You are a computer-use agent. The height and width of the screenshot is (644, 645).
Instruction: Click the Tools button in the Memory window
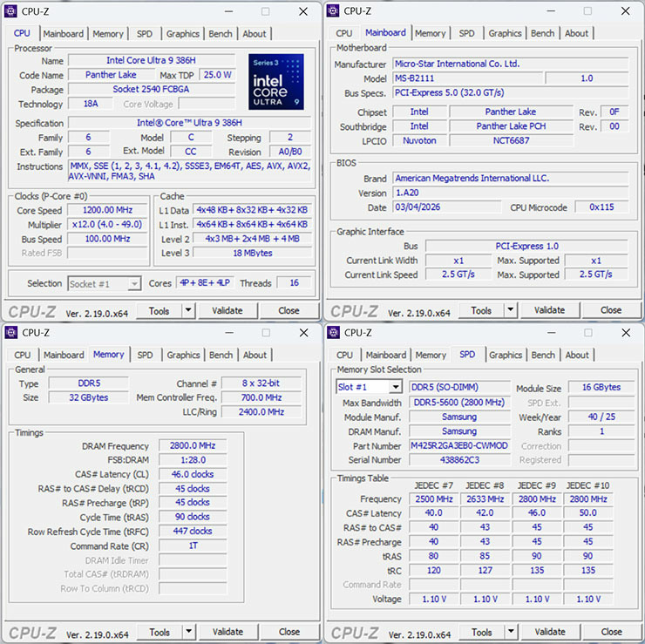click(x=160, y=632)
